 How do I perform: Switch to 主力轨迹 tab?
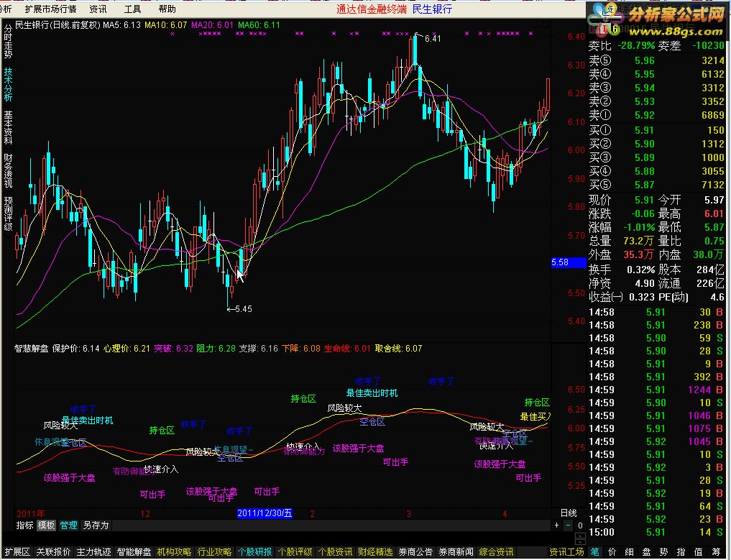[x=93, y=552]
